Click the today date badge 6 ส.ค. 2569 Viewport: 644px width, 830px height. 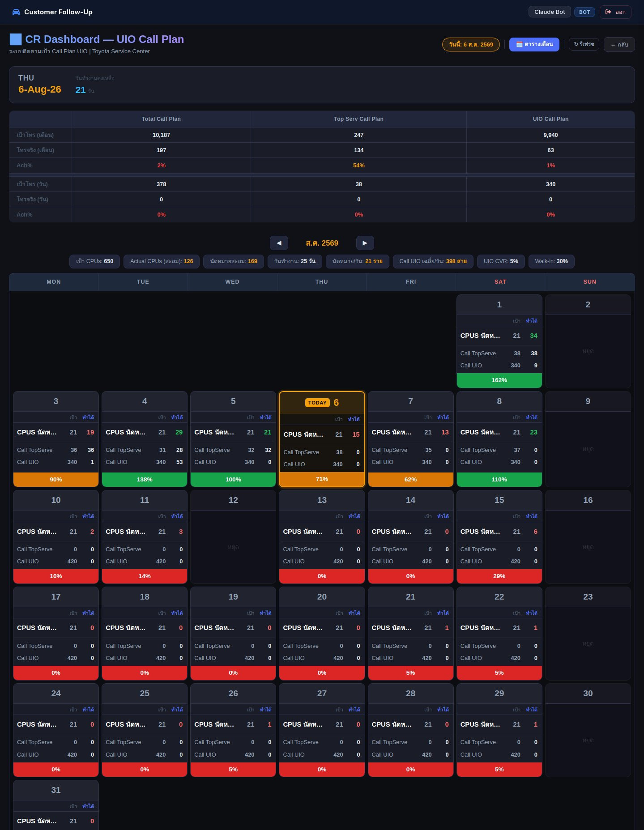tap(471, 44)
